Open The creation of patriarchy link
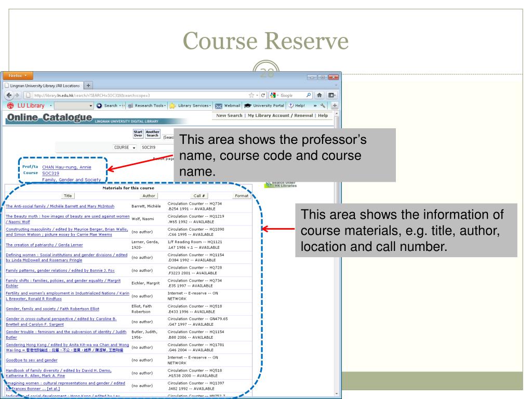Image resolution: width=532 pixels, height=399 pixels. pos(44,245)
